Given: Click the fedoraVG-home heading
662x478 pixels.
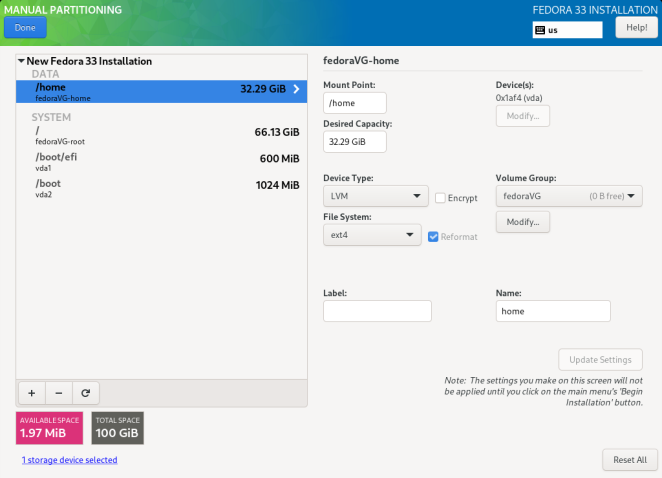Looking at the screenshot, I should tap(361, 60).
